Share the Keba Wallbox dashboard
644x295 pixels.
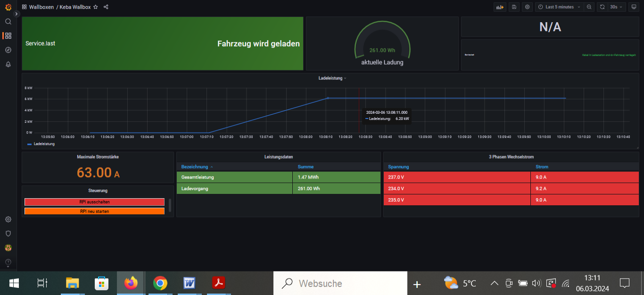106,7
